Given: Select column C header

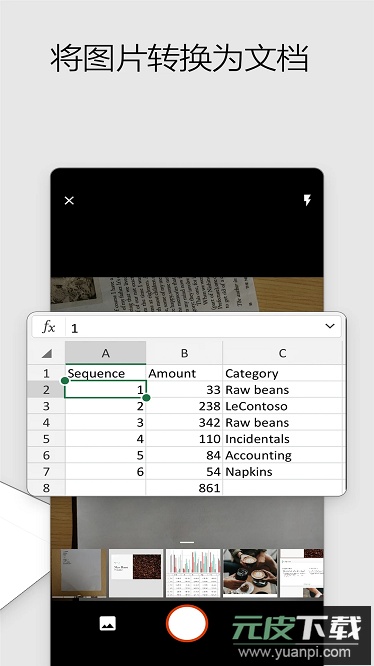Looking at the screenshot, I should coord(282,353).
